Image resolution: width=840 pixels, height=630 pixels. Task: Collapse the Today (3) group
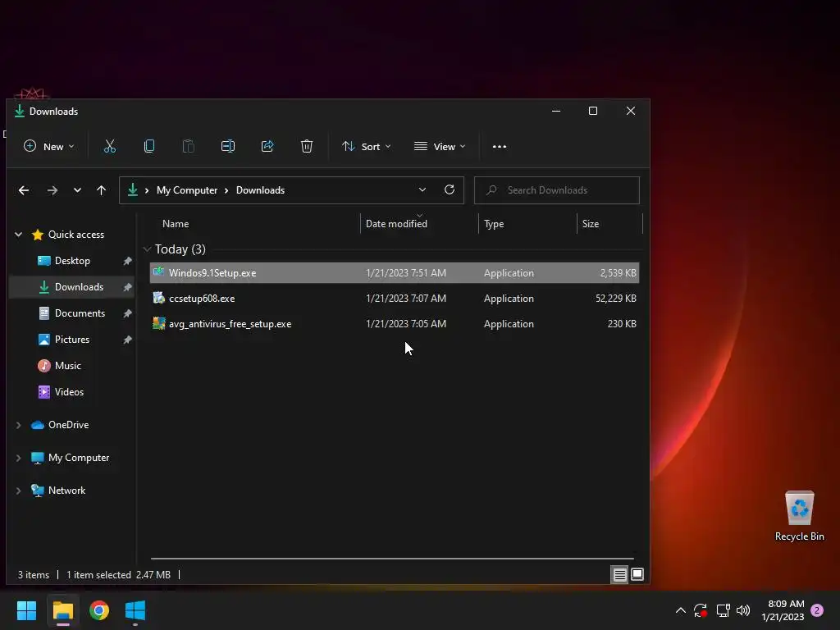(x=147, y=249)
